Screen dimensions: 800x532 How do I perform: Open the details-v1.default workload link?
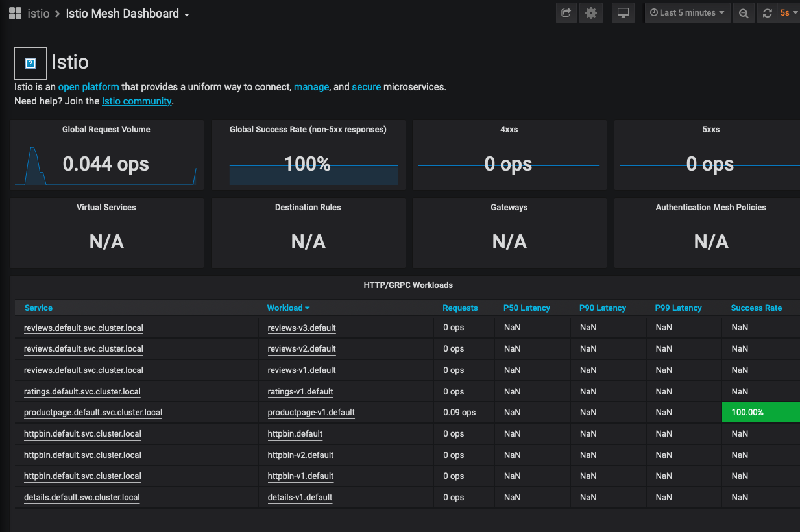click(x=300, y=498)
